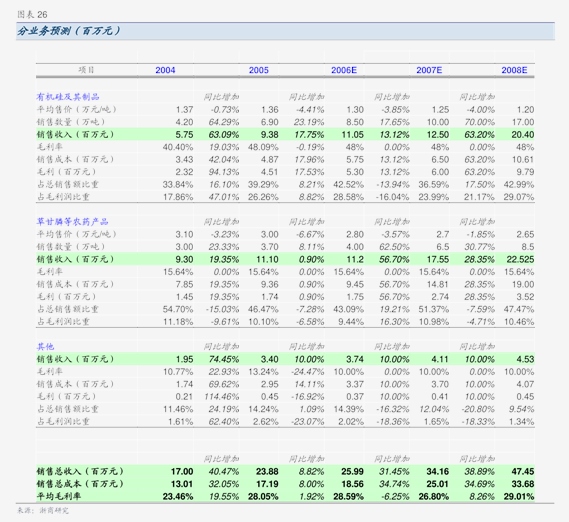569x522 pixels.
Task: Click total cost value 13.01
Action: click(182, 484)
